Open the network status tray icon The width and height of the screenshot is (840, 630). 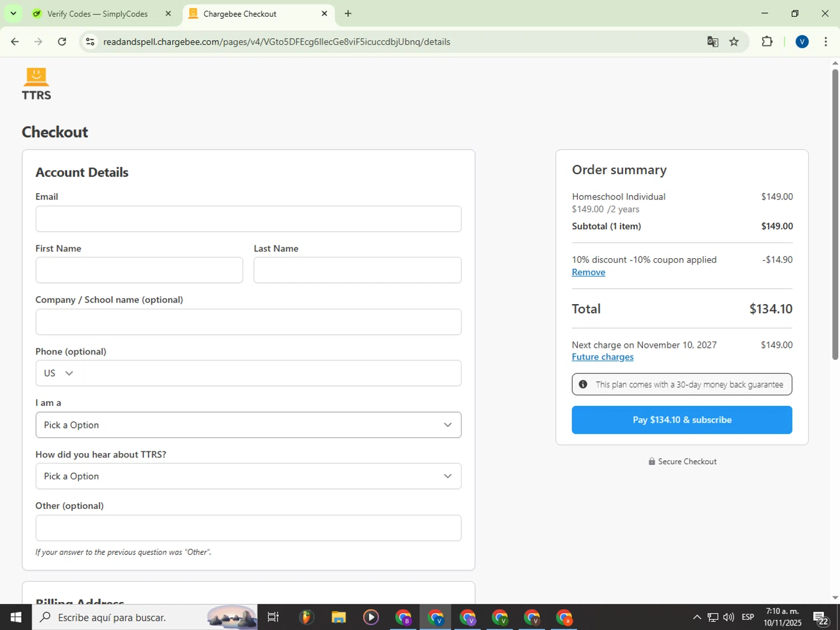[x=713, y=617]
